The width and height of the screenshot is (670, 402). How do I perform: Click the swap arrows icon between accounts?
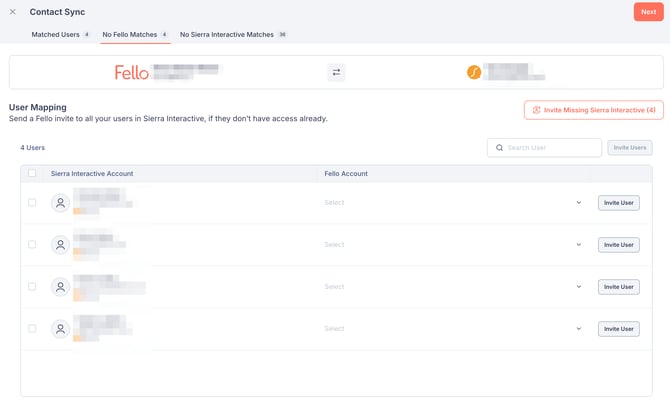click(x=336, y=73)
